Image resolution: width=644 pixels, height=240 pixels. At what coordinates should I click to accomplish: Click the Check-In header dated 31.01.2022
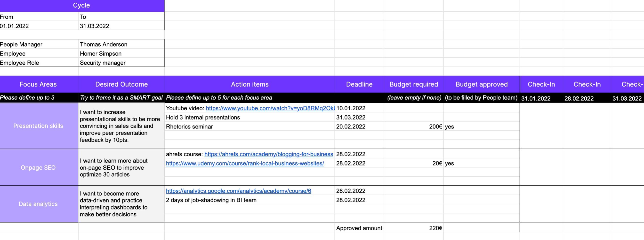[541, 84]
